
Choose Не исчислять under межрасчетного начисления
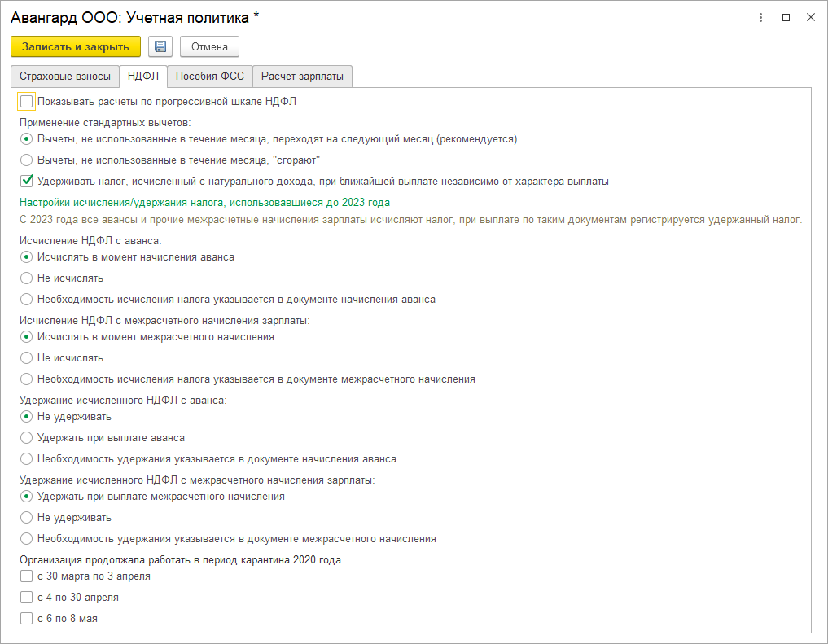[x=26, y=358]
